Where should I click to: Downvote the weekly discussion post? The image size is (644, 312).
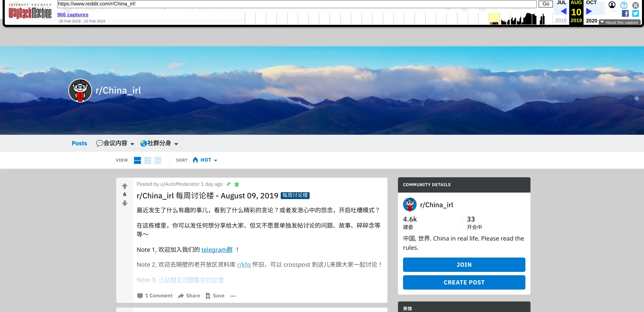click(125, 203)
